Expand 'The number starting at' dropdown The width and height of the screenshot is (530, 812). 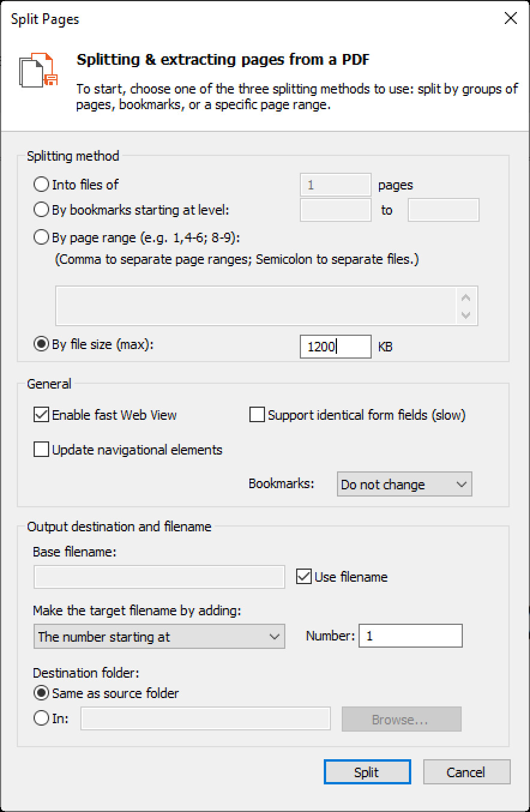coord(159,637)
